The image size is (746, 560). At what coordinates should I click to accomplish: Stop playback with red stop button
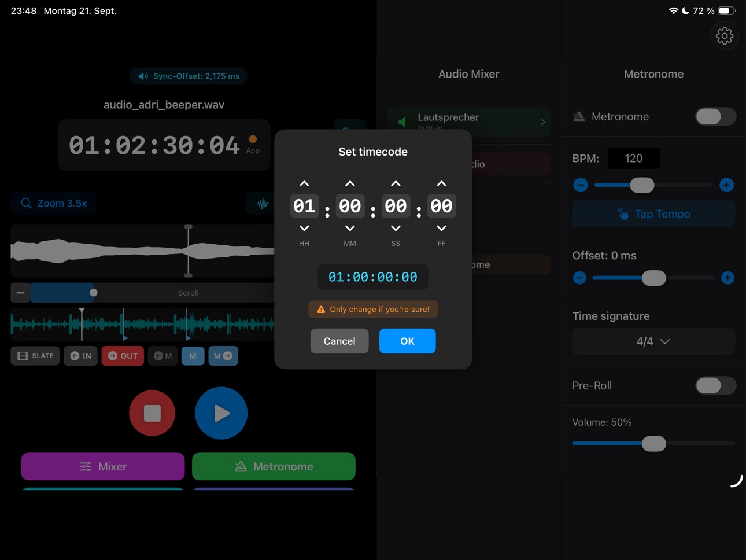[x=152, y=413]
